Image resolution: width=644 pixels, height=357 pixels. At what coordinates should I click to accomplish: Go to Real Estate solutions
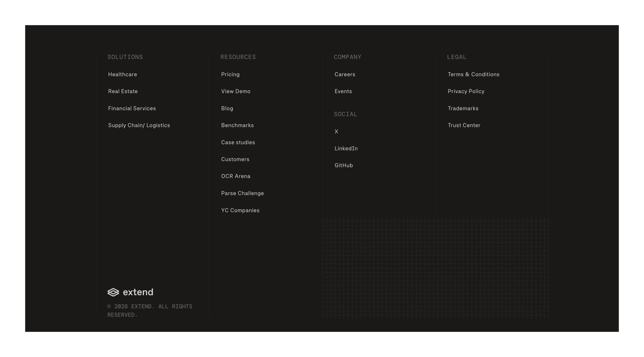click(123, 91)
